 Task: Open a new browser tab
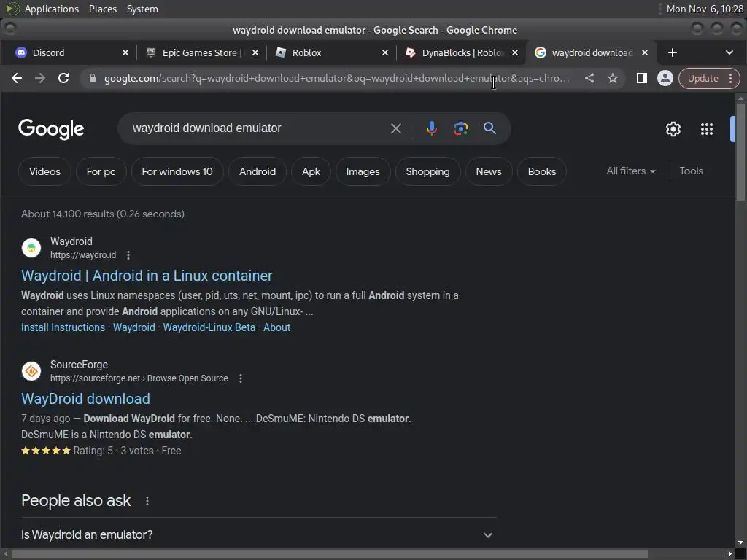(672, 52)
